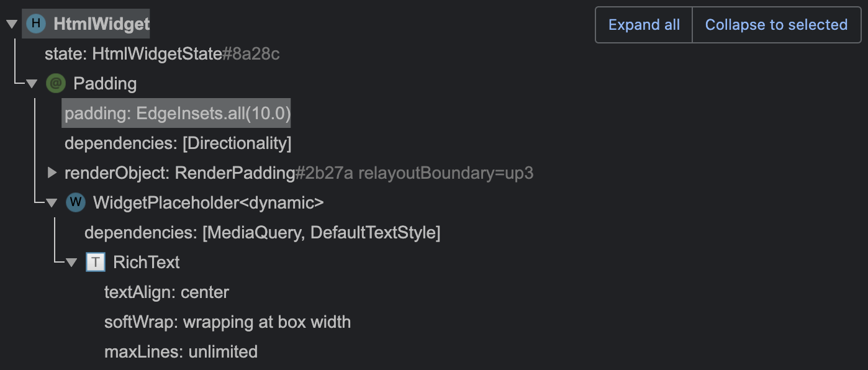The width and height of the screenshot is (868, 370).
Task: Click the softWrap: wrapping at box width entry
Action: (227, 322)
